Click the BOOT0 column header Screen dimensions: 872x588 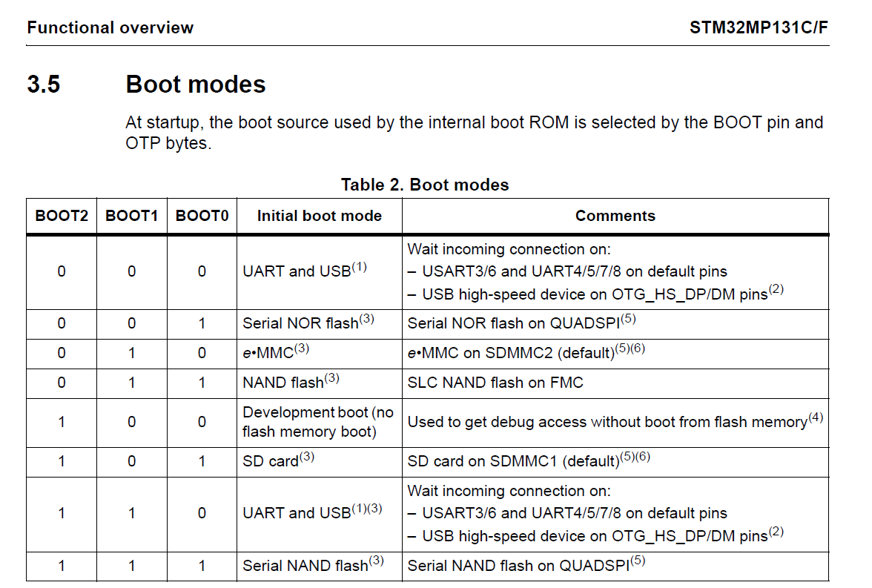[x=201, y=215]
